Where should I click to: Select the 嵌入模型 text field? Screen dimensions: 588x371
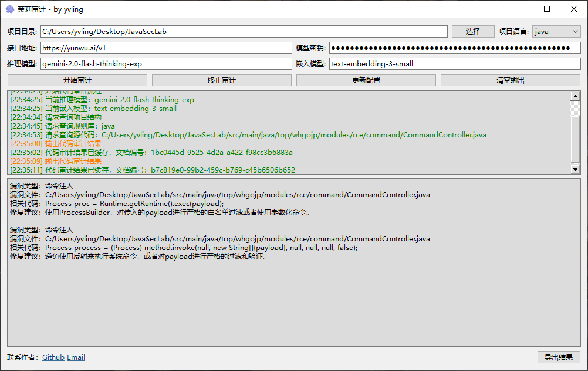click(x=454, y=64)
